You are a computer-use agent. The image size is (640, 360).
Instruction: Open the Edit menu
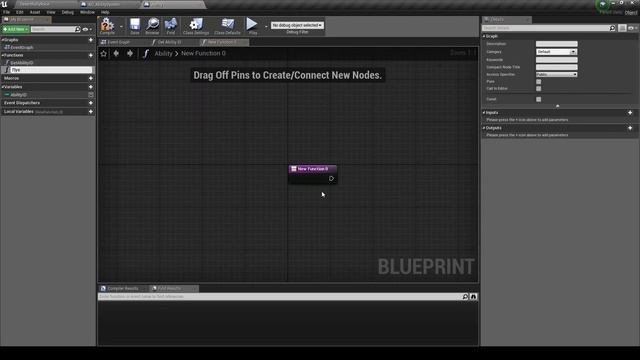20,12
